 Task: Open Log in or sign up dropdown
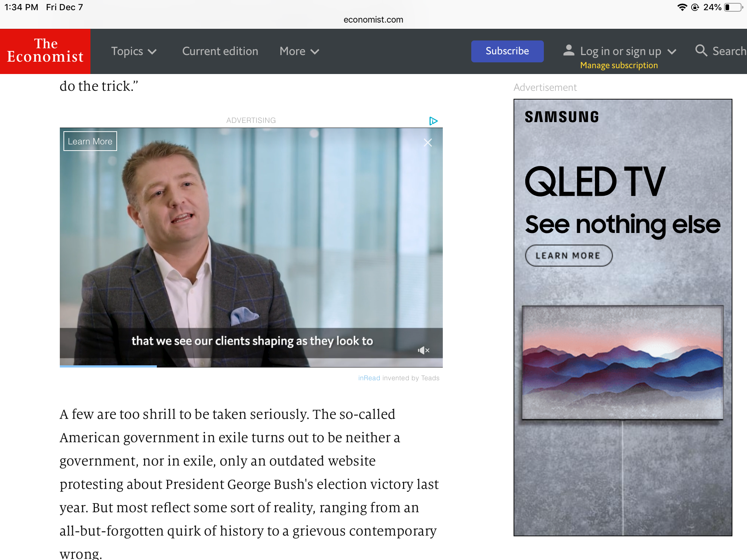click(x=628, y=51)
